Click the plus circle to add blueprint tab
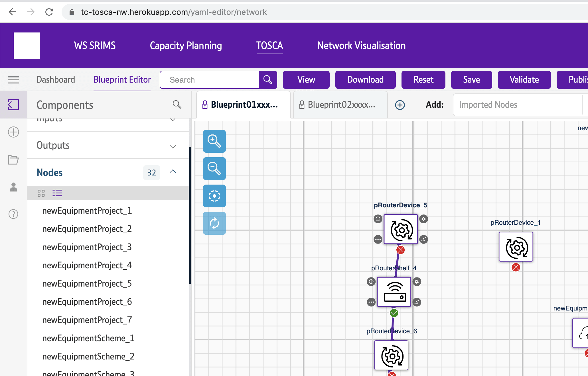 tap(400, 105)
